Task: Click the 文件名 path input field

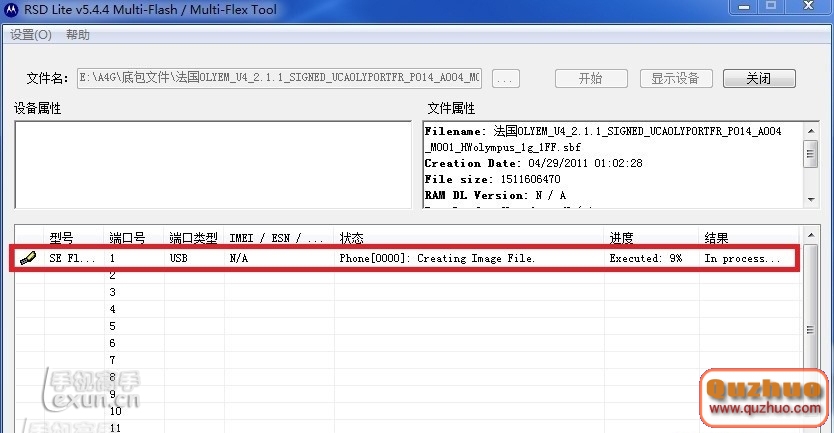Action: pyautogui.click(x=279, y=78)
